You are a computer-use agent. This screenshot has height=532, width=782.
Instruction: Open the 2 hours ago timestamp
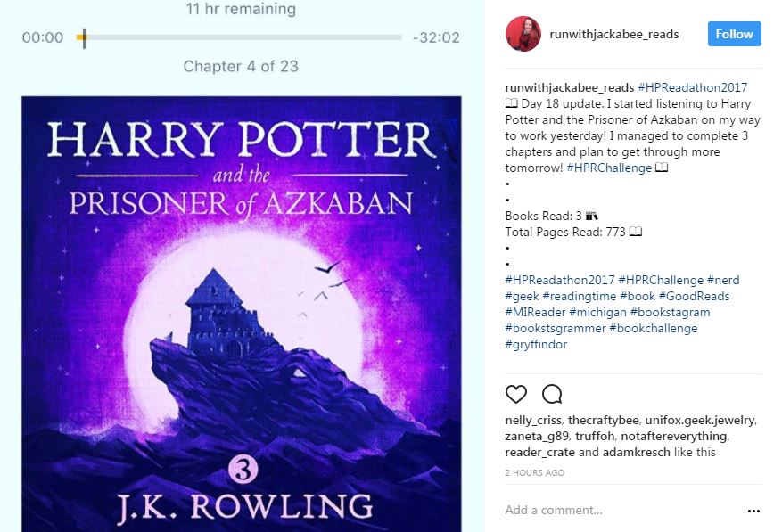[x=535, y=472]
